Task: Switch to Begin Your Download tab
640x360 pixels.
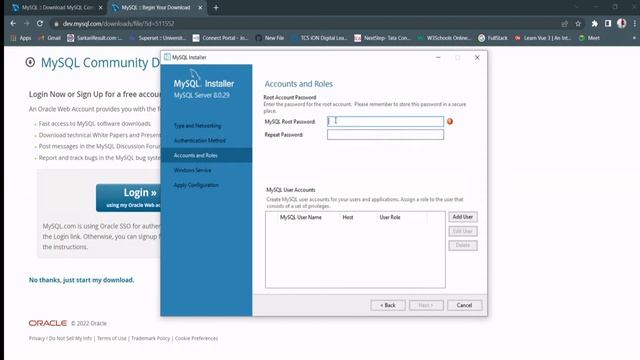Action: click(x=156, y=7)
